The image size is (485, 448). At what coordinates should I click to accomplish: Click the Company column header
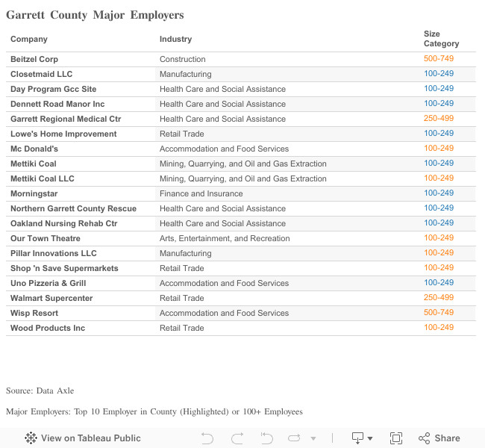click(29, 39)
